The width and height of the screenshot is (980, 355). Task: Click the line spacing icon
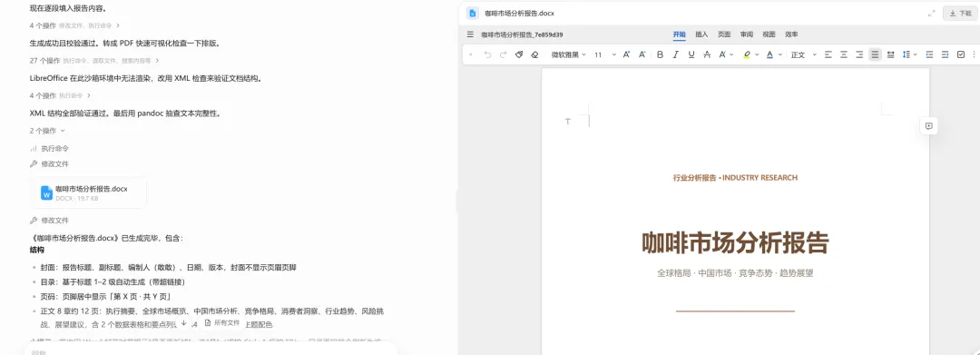[x=906, y=55]
